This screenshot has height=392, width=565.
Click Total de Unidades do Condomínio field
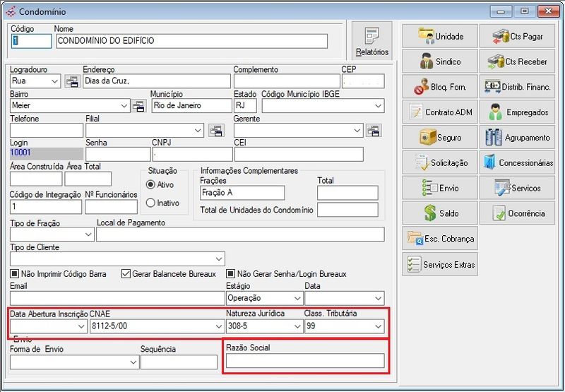coord(347,210)
